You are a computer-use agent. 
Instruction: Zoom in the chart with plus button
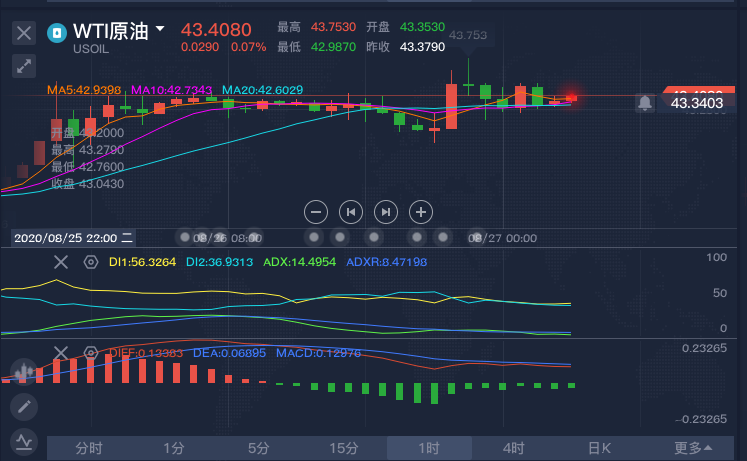(x=421, y=212)
